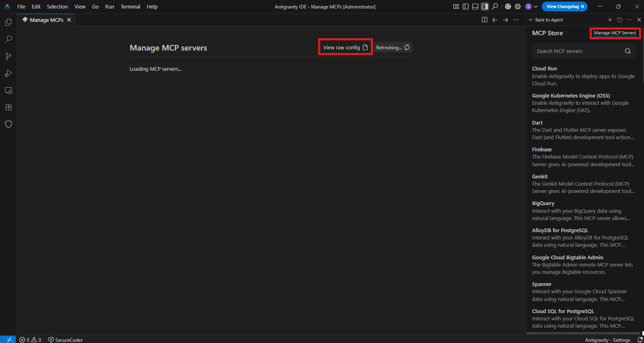Image resolution: width=644 pixels, height=343 pixels.
Task: Open the Go menu
Action: click(95, 6)
